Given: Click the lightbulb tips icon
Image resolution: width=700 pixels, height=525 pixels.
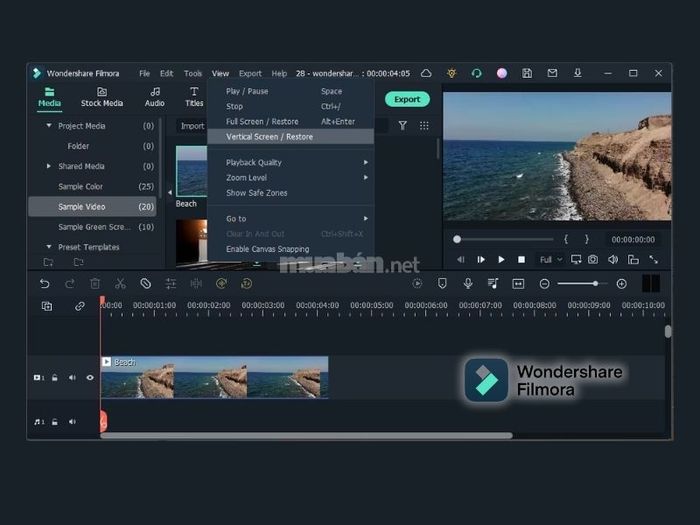Looking at the screenshot, I should (x=452, y=73).
